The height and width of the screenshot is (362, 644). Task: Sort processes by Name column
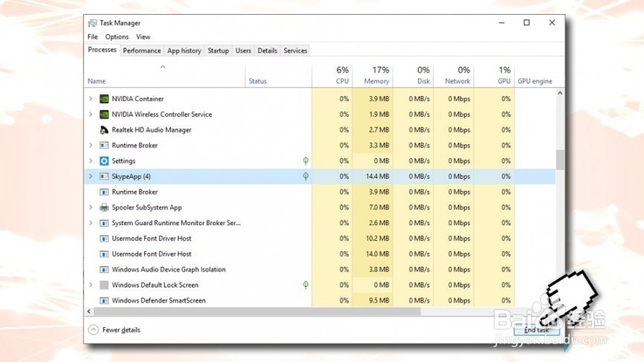click(x=164, y=77)
